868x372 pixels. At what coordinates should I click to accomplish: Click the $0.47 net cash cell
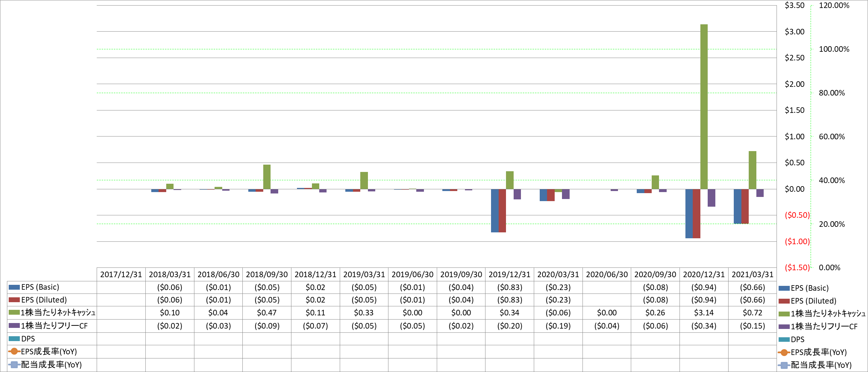click(x=267, y=313)
